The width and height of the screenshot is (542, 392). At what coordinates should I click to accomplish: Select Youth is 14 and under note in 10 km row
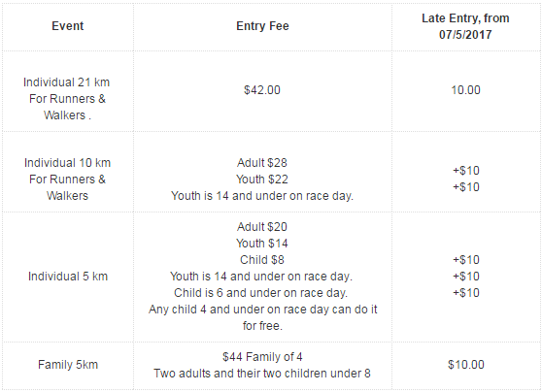(262, 196)
